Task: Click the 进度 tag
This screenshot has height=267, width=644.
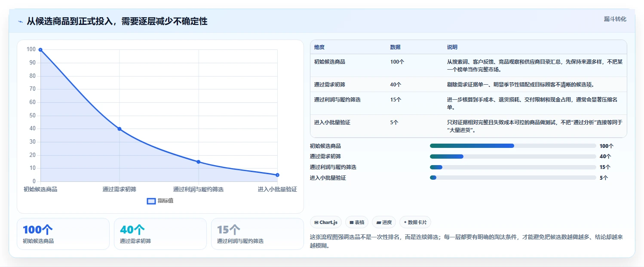Action: (384, 222)
